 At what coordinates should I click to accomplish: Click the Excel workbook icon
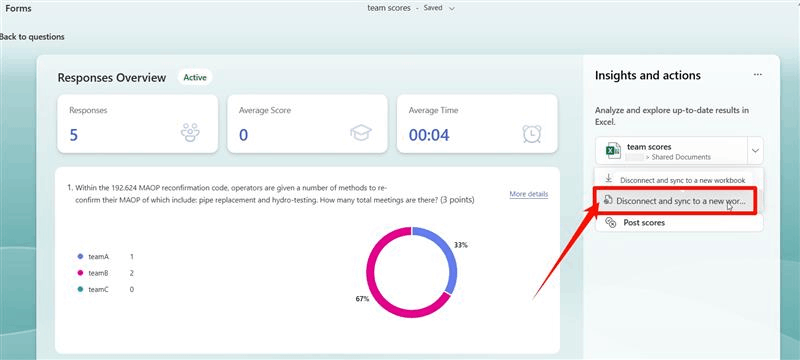(613, 150)
